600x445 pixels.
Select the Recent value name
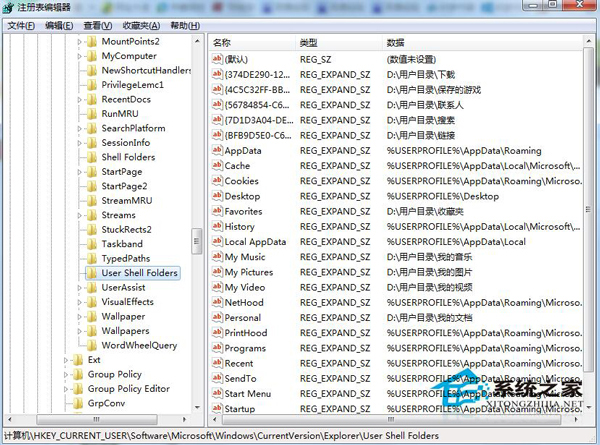tap(239, 363)
